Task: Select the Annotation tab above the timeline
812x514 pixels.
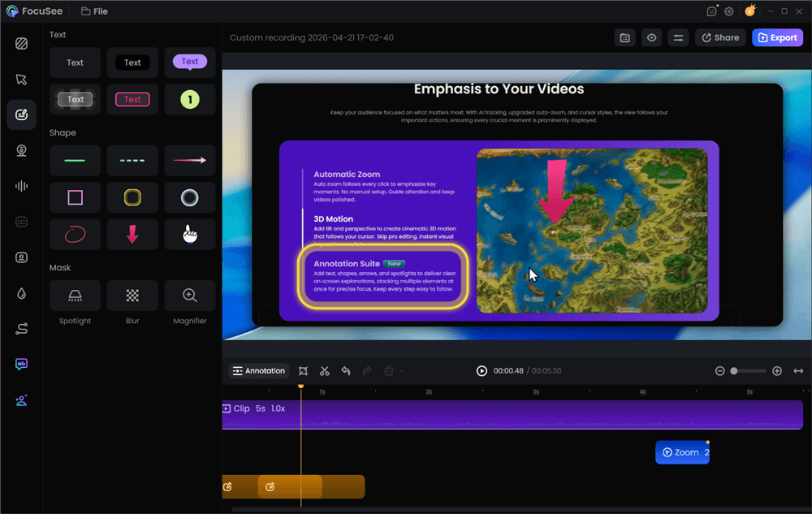Action: 258,370
